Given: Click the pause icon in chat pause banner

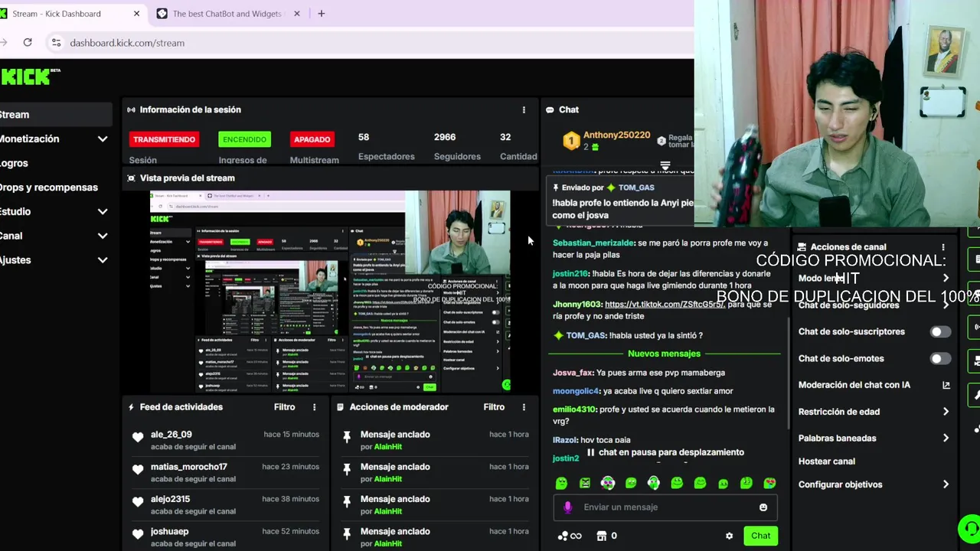Looking at the screenshot, I should [590, 452].
